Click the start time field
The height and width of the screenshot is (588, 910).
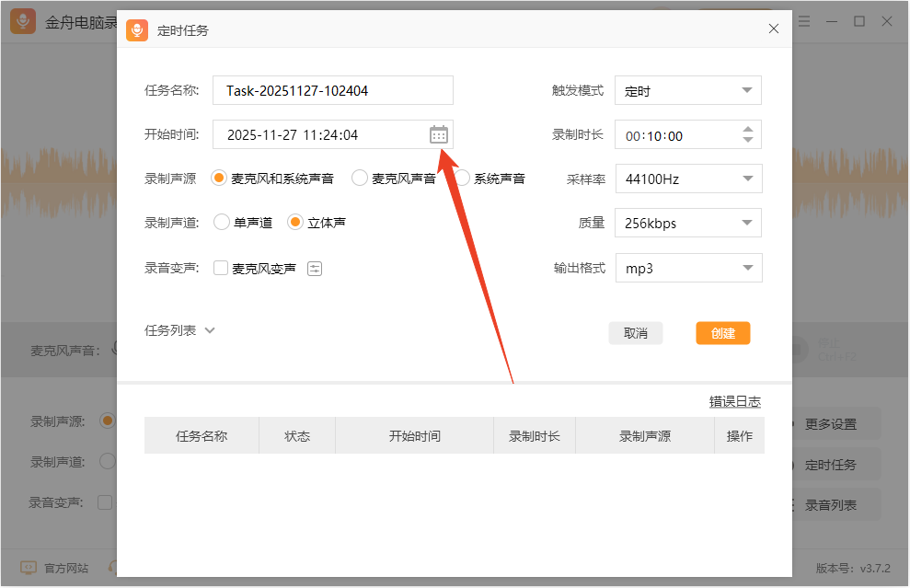332,134
